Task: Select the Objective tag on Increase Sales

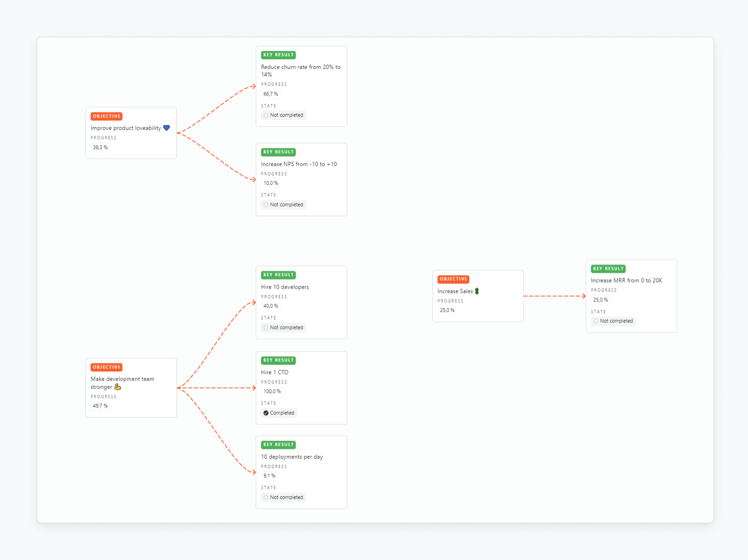Action: pyautogui.click(x=453, y=279)
